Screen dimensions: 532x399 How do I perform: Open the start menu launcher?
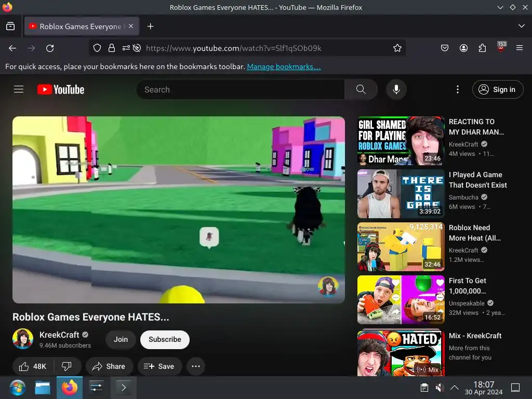click(x=17, y=388)
